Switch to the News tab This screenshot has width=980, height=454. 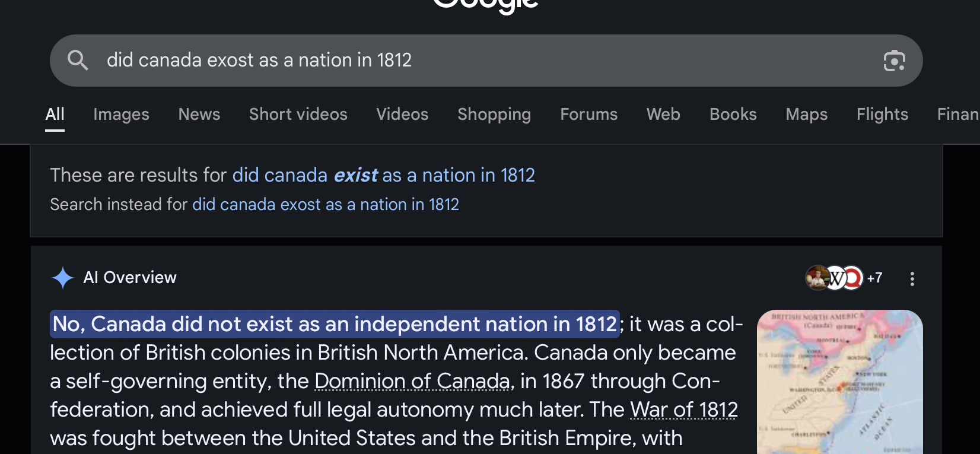point(199,114)
